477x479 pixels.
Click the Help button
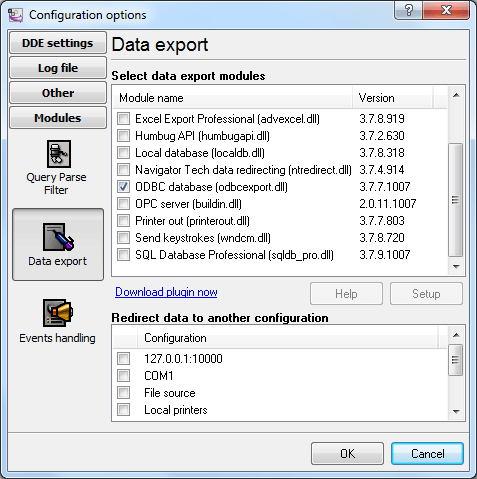pyautogui.click(x=346, y=294)
